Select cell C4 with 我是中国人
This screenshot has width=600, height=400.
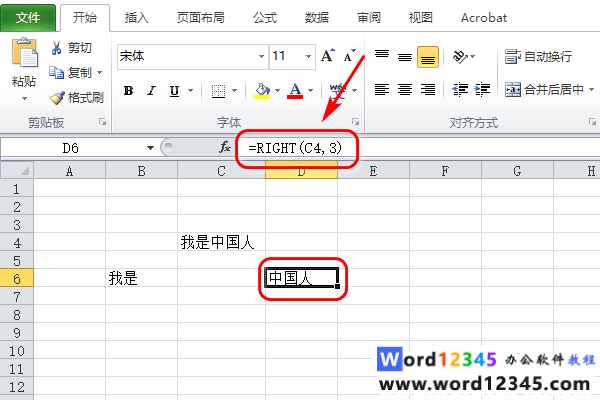[222, 242]
